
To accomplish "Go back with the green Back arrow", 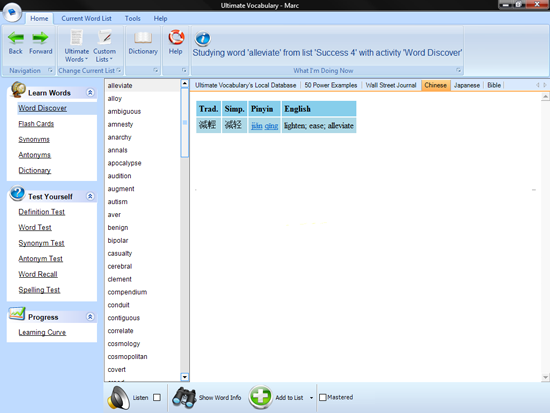I will point(16,38).
